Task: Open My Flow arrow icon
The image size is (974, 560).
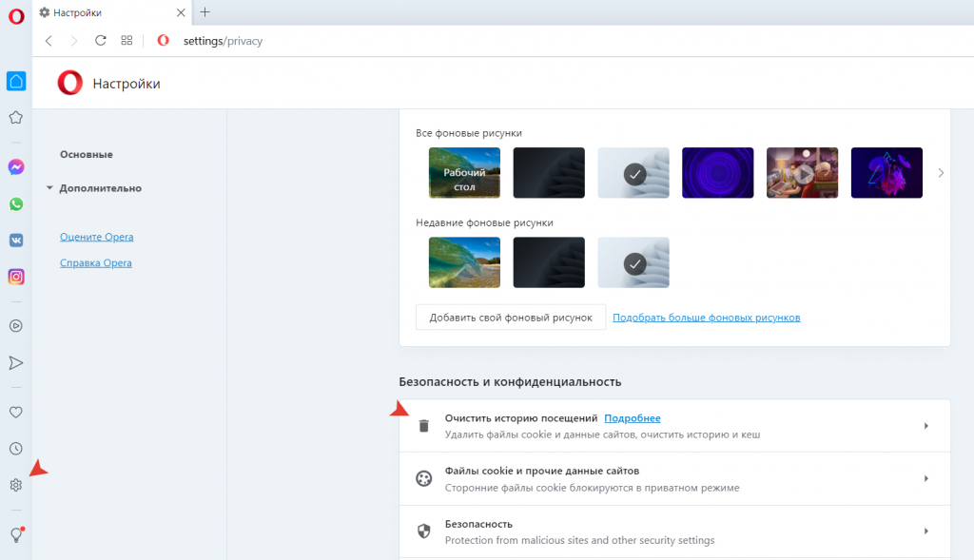Action: pyautogui.click(x=16, y=363)
